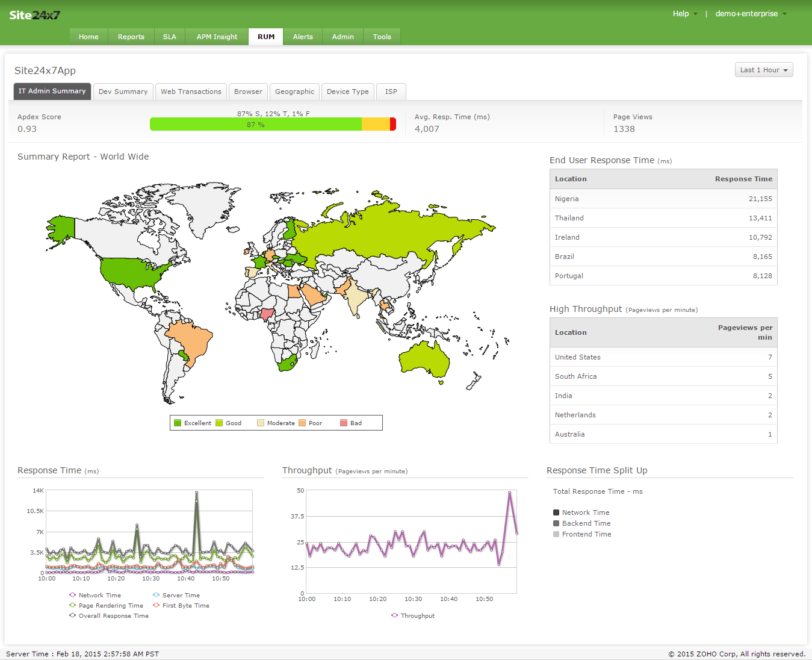Click Netherlands row in throughput table
The width and height of the screenshot is (812, 660).
coord(663,415)
